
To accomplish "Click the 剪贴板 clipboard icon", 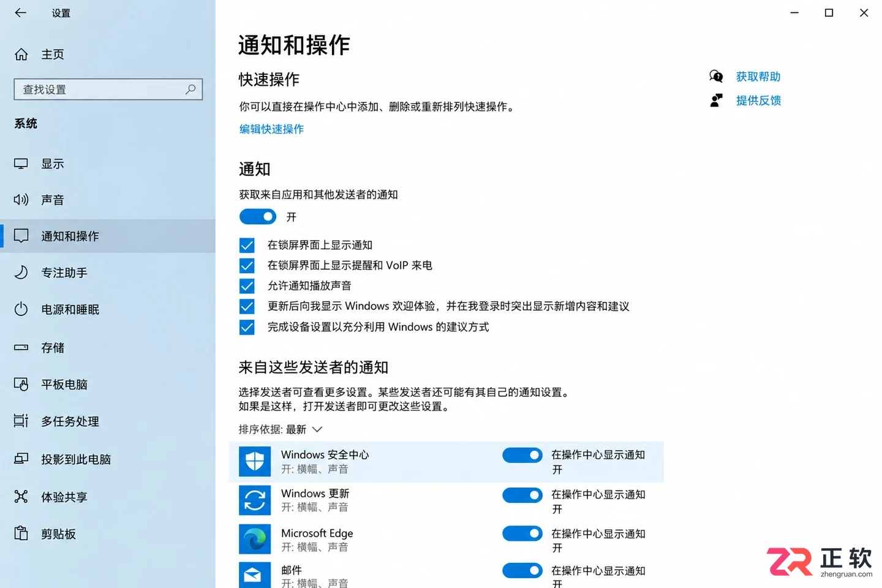I will point(21,533).
